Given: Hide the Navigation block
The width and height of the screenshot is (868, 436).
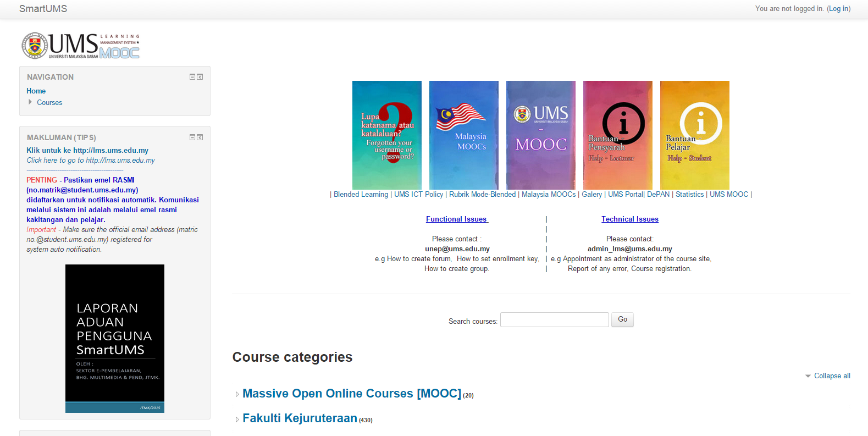Looking at the screenshot, I should tap(192, 77).
